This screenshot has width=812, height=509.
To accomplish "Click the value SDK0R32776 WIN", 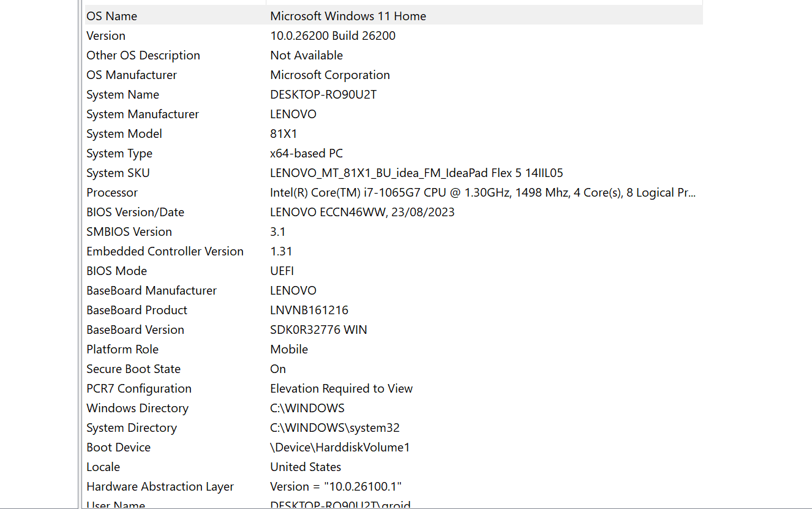I will [318, 330].
